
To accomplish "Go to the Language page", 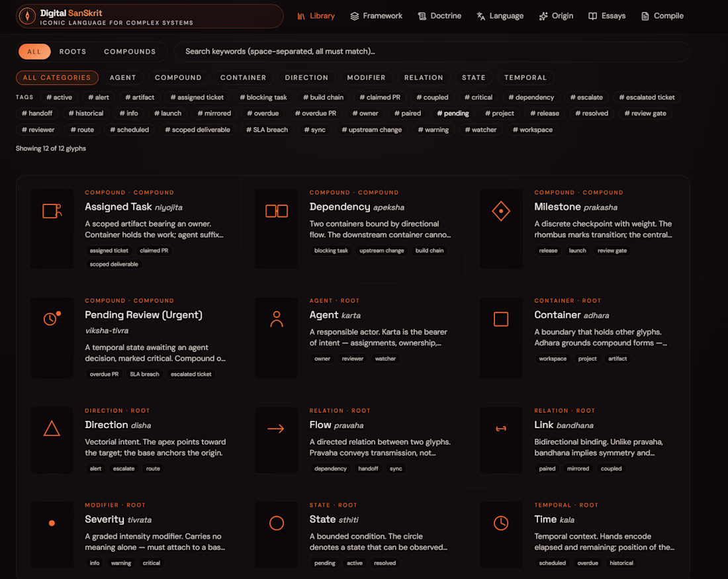I will (500, 17).
